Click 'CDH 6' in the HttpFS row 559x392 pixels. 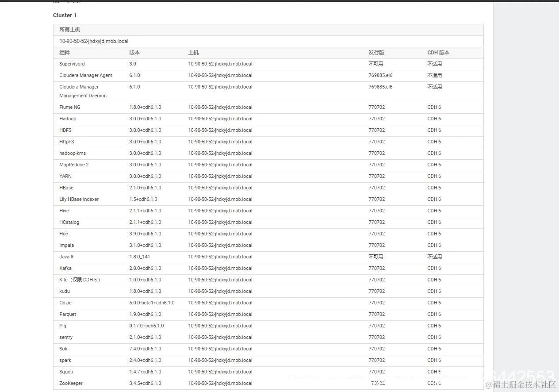pos(434,142)
